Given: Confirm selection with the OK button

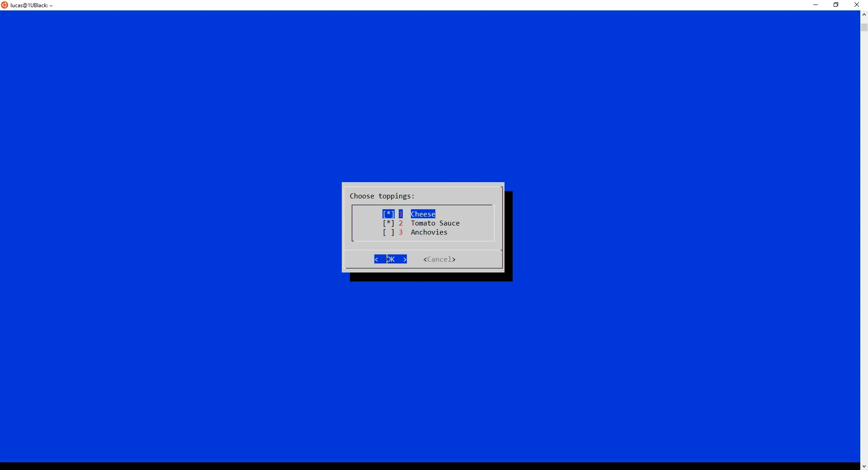Looking at the screenshot, I should pos(391,259).
